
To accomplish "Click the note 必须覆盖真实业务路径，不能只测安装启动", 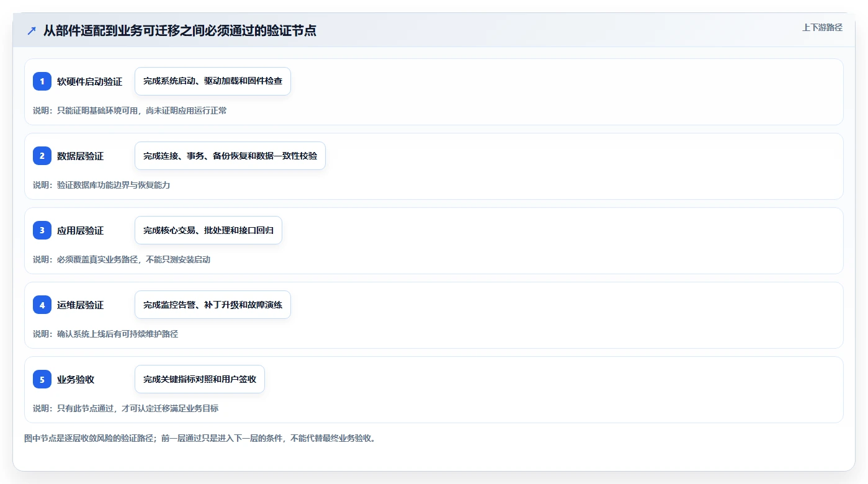I will click(133, 259).
